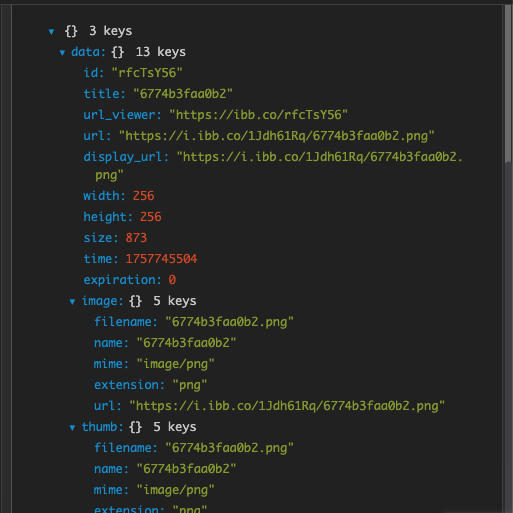Click the image extension value "png"
513x513 pixels.
pos(190,385)
